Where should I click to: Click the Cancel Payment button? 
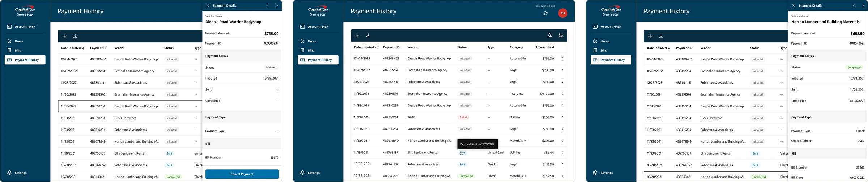242,174
